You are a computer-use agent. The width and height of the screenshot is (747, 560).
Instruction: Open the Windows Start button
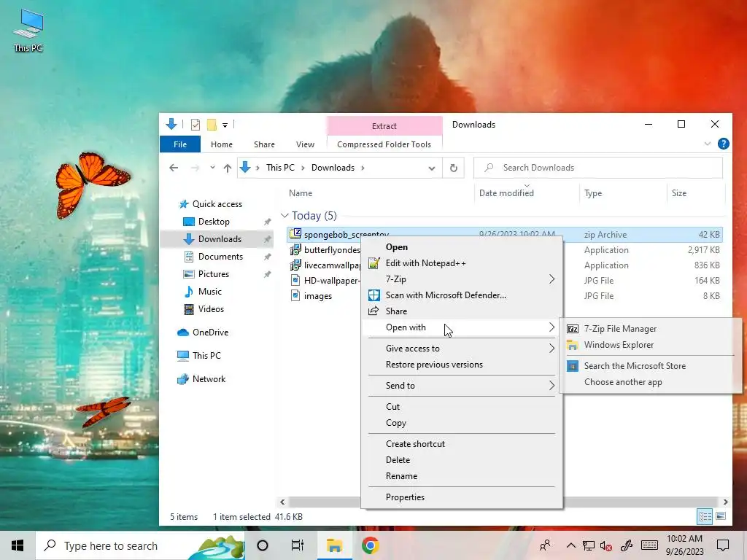[18, 545]
